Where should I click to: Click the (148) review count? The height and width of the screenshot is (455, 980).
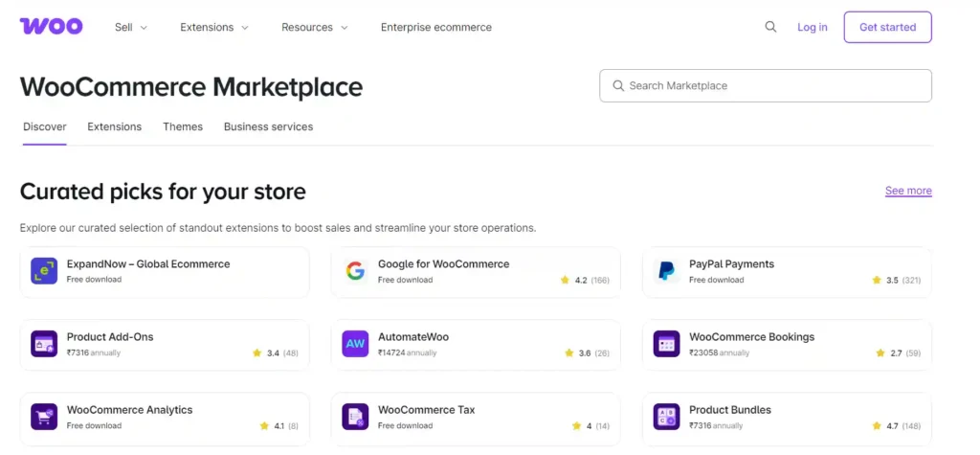point(911,426)
